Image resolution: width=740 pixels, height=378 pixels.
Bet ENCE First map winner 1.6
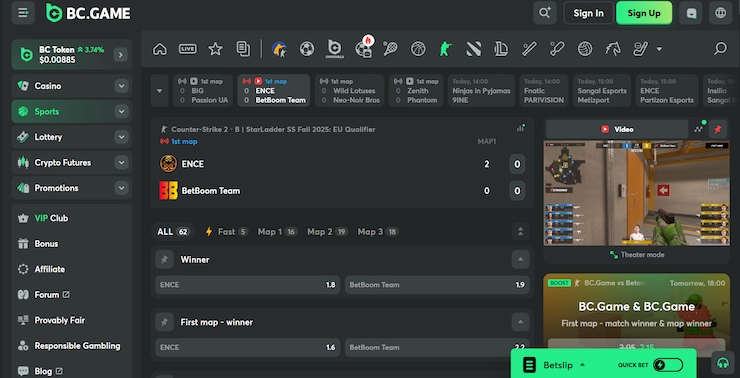pyautogui.click(x=247, y=347)
